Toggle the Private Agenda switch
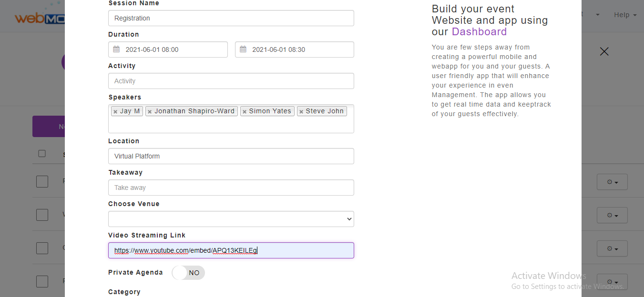This screenshot has width=644, height=297. pyautogui.click(x=188, y=273)
